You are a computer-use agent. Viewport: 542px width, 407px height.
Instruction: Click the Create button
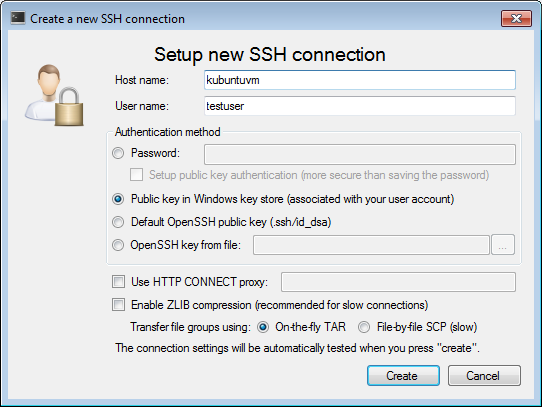point(403,376)
